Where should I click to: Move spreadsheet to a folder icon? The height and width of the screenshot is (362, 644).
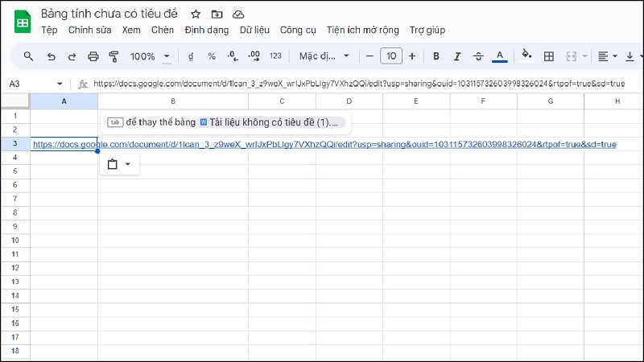pos(217,14)
